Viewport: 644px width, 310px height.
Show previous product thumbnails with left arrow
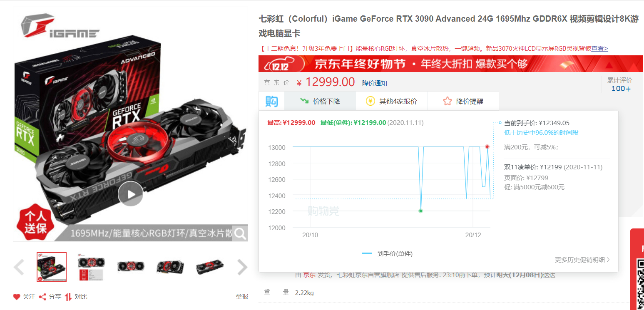pyautogui.click(x=19, y=267)
